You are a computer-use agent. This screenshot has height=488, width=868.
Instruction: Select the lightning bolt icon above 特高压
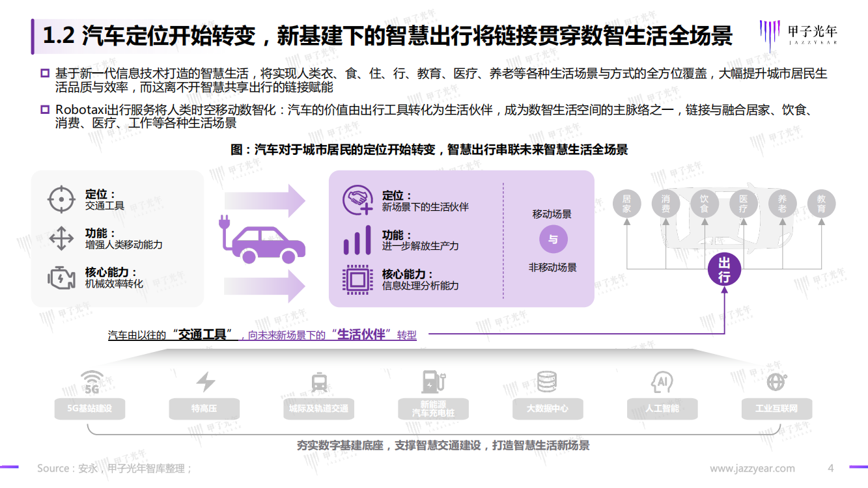pos(205,382)
